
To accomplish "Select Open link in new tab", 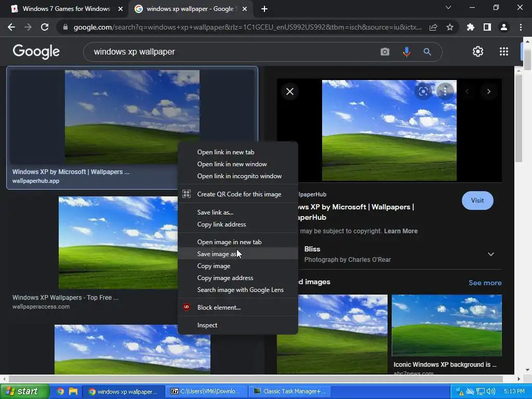I will 238,152.
